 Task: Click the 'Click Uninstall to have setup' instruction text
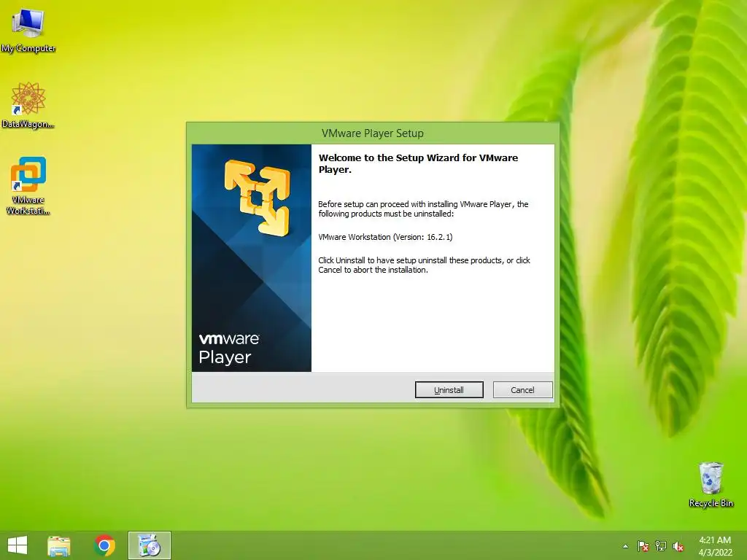pyautogui.click(x=424, y=265)
